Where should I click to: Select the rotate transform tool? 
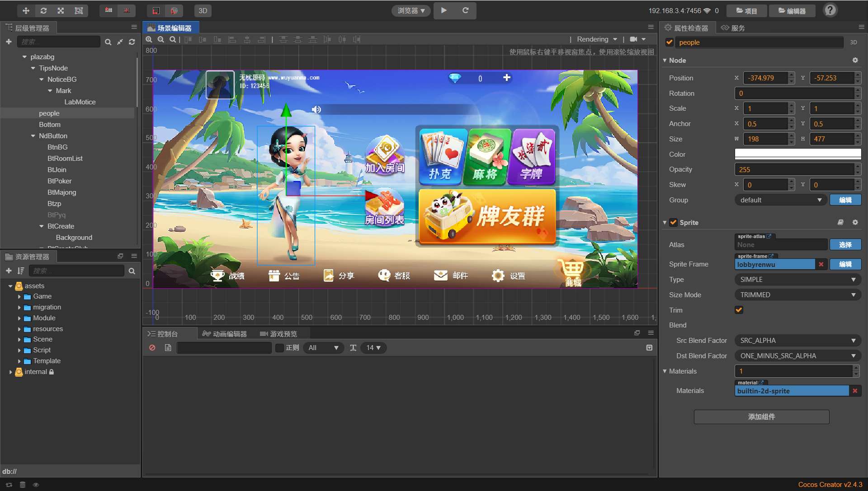point(43,10)
